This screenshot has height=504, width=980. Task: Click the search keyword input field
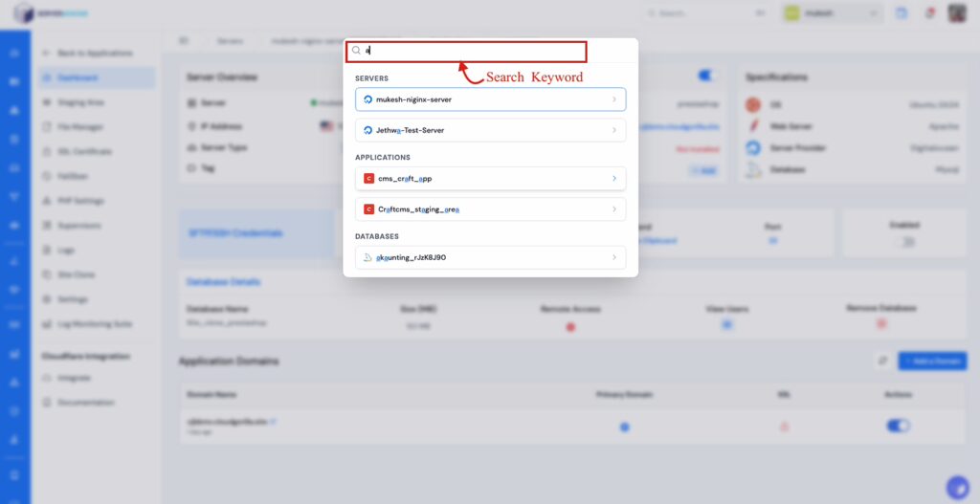click(466, 52)
